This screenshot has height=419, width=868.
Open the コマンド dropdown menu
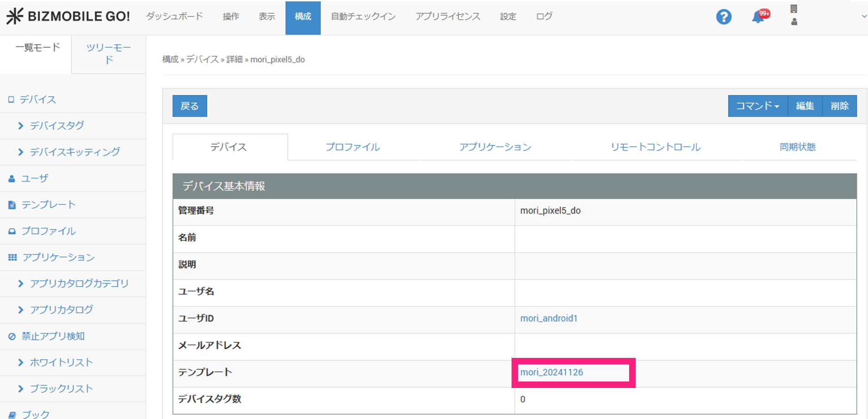pos(757,106)
